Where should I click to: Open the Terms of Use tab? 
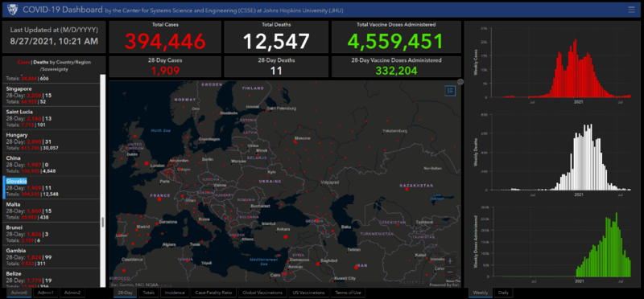349,293
